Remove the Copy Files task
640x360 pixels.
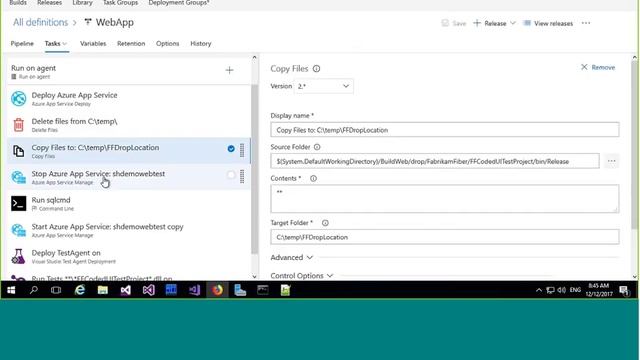pos(598,67)
